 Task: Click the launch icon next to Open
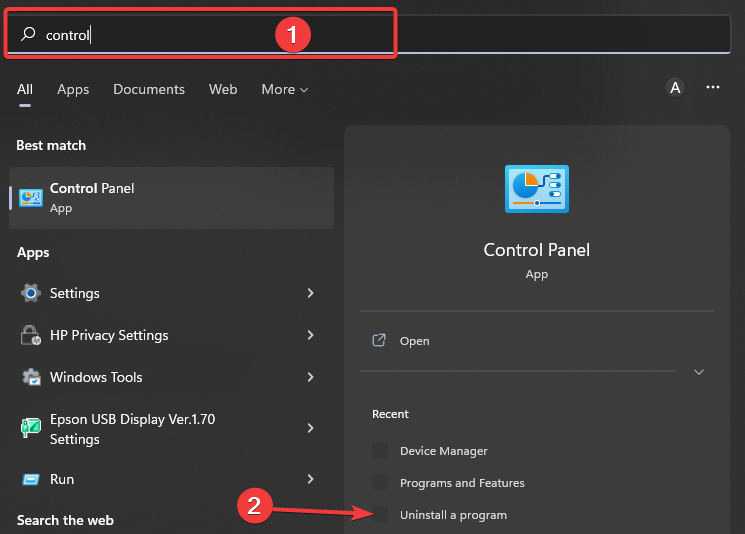tap(379, 340)
